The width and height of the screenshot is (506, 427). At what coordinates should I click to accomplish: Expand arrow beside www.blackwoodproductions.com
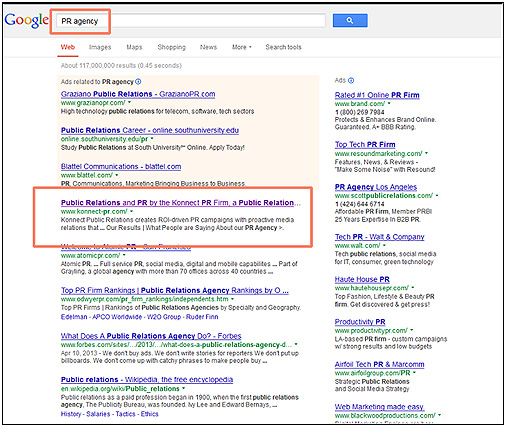[x=440, y=415]
